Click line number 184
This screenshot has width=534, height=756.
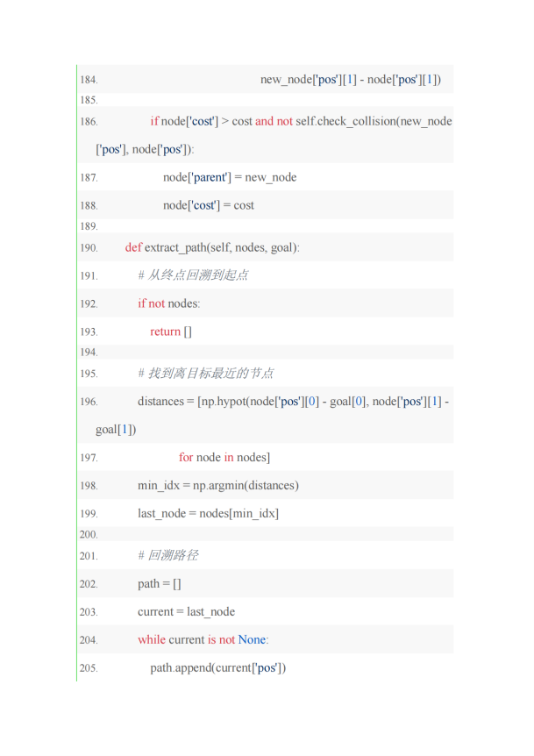pyautogui.click(x=89, y=80)
